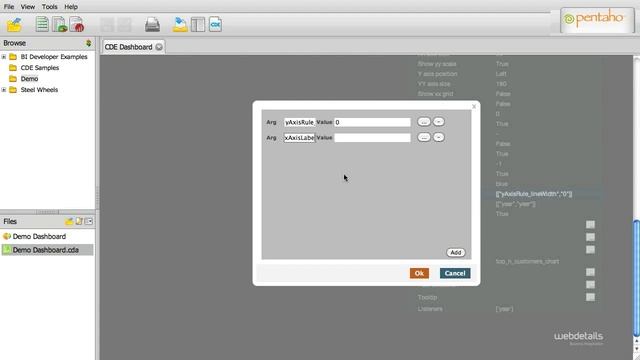Viewport: 640px width, 360px height.
Task: Click the New Report toolbar icon
Action: [x=42, y=24]
